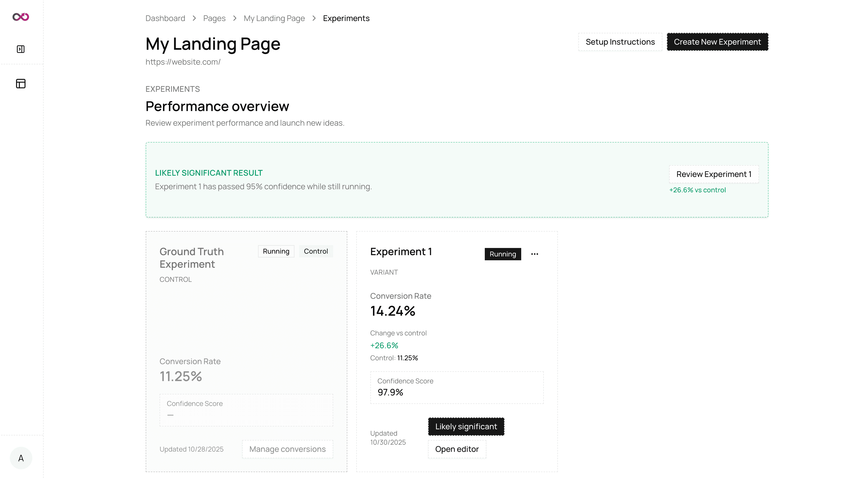This screenshot has width=868, height=478.
Task: Click the +26.6% vs control text
Action: [697, 190]
